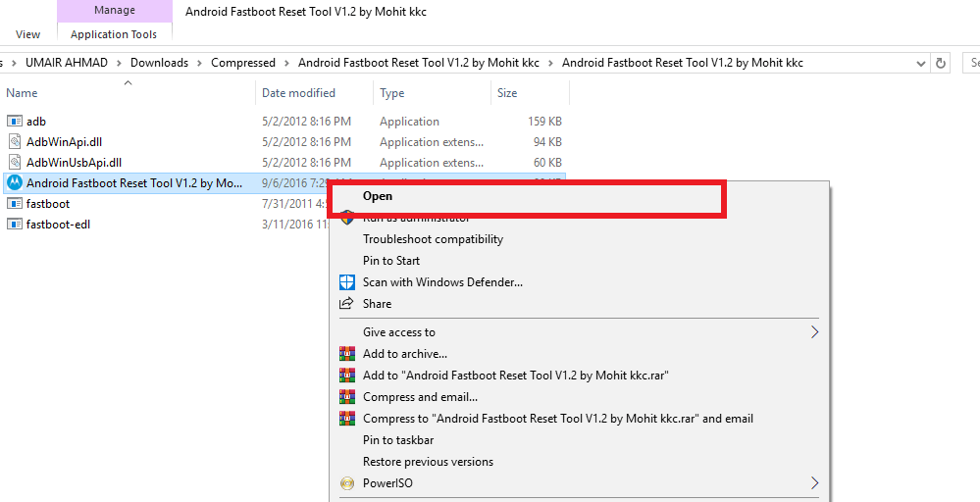Expand the PowerISO submenu arrow
980x502 pixels.
814,483
